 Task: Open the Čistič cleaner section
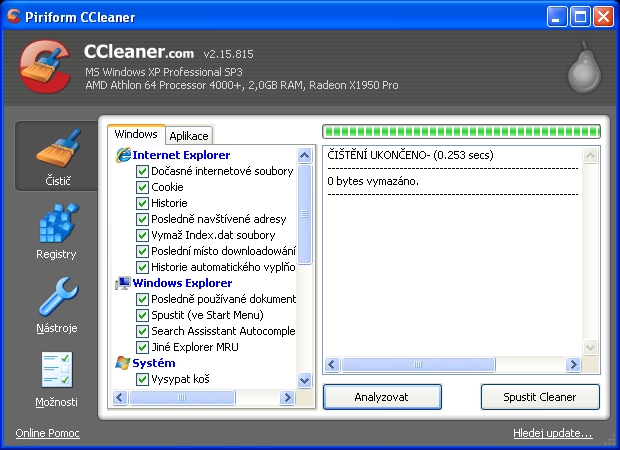pyautogui.click(x=57, y=158)
